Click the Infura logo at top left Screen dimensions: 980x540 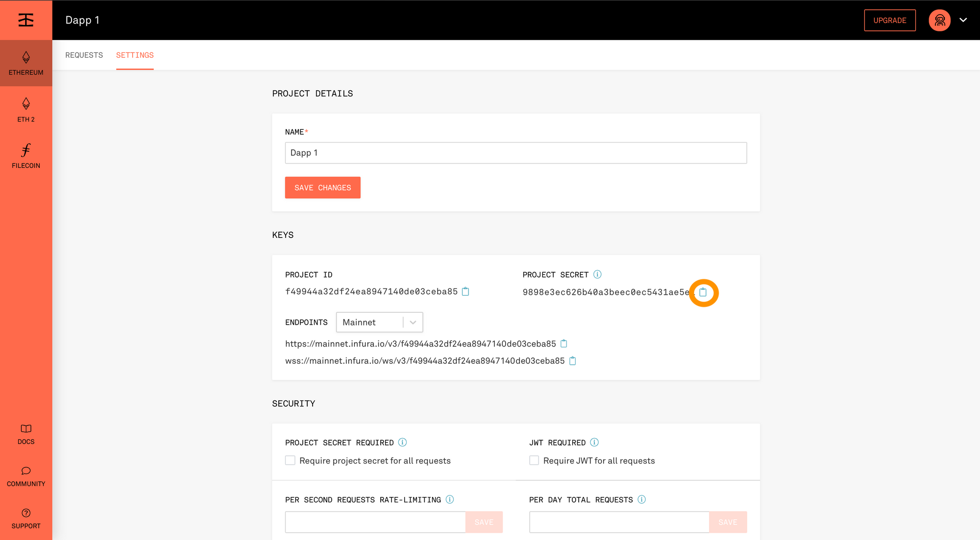[26, 20]
